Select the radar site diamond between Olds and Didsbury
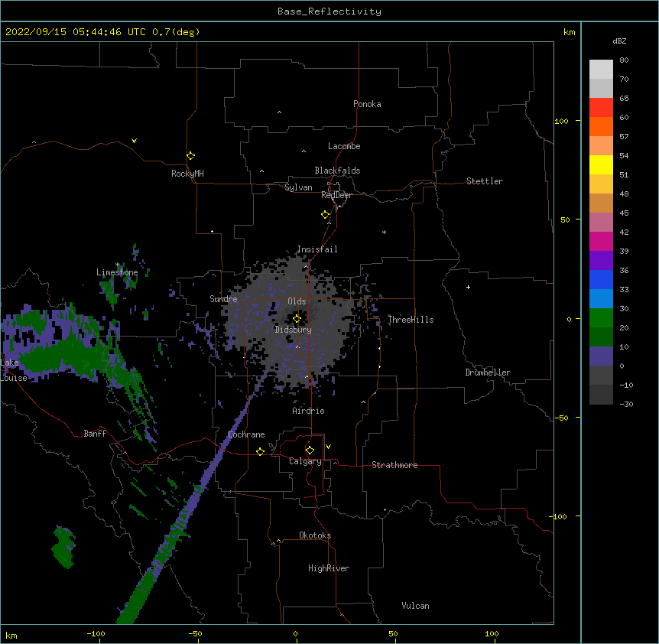 (297, 318)
